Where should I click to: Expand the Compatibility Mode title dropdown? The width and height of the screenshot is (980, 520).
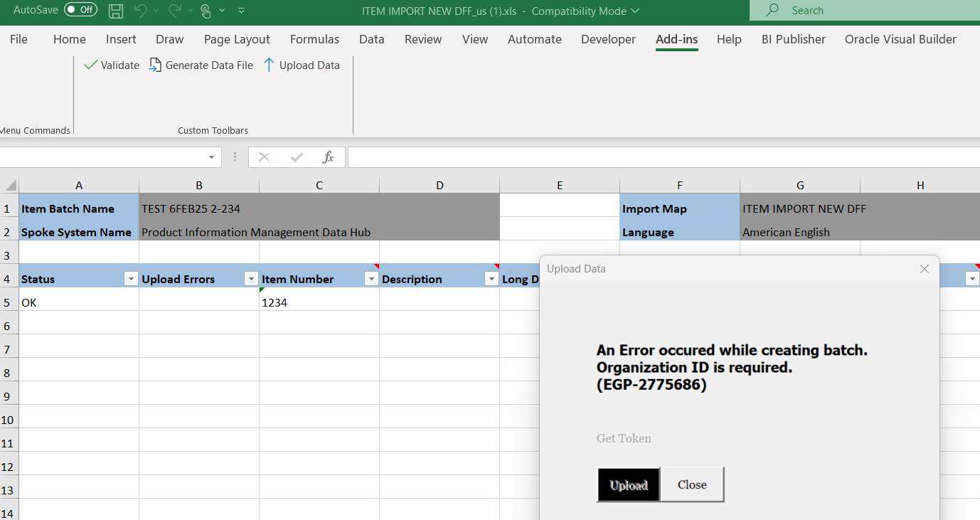[635, 11]
